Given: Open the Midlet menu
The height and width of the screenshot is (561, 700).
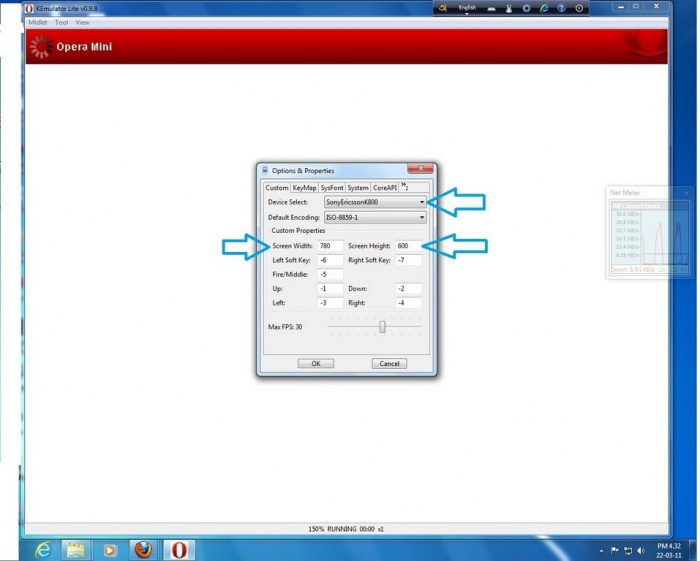Looking at the screenshot, I should [38, 22].
